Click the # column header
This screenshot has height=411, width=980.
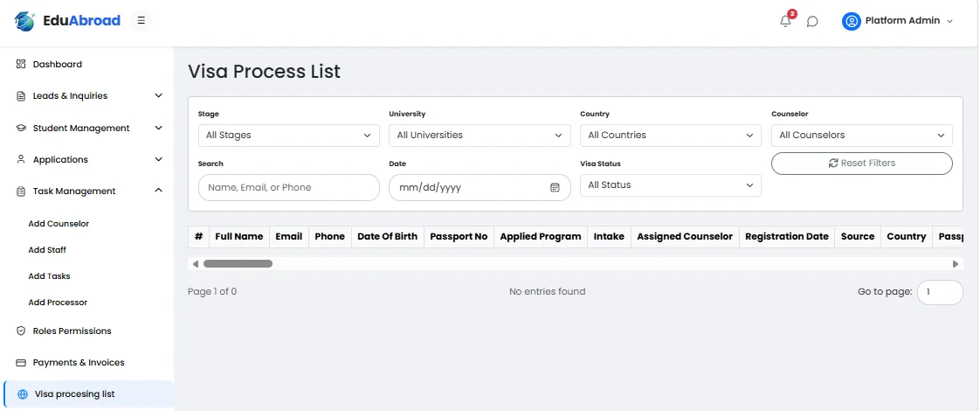click(x=199, y=236)
